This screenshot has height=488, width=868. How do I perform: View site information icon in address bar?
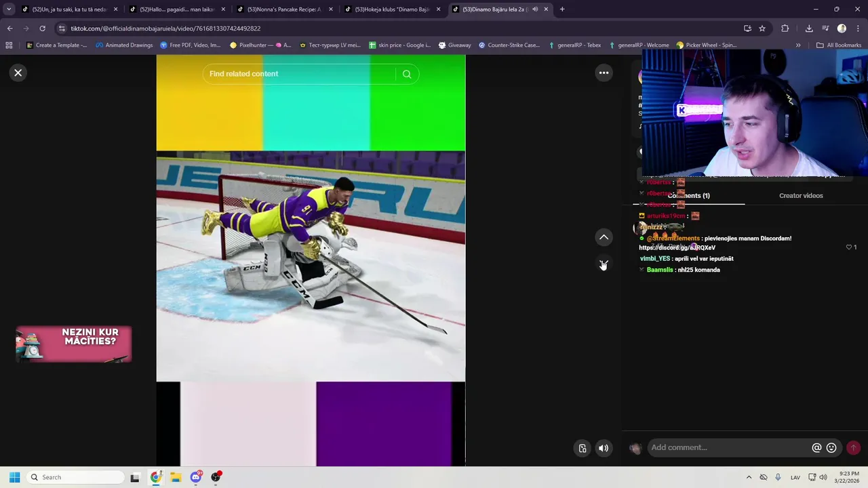tap(62, 28)
